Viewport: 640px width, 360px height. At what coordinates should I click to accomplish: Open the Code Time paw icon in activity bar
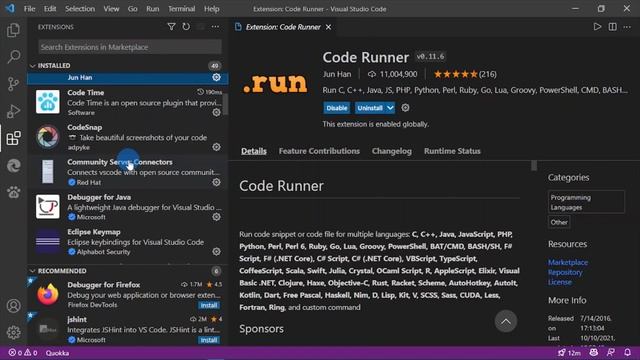click(13, 192)
